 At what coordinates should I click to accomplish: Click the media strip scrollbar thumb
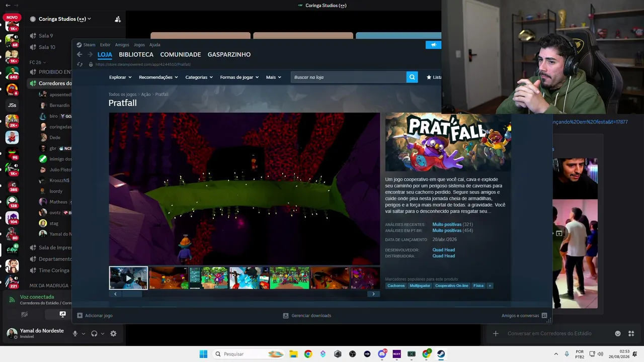132,294
